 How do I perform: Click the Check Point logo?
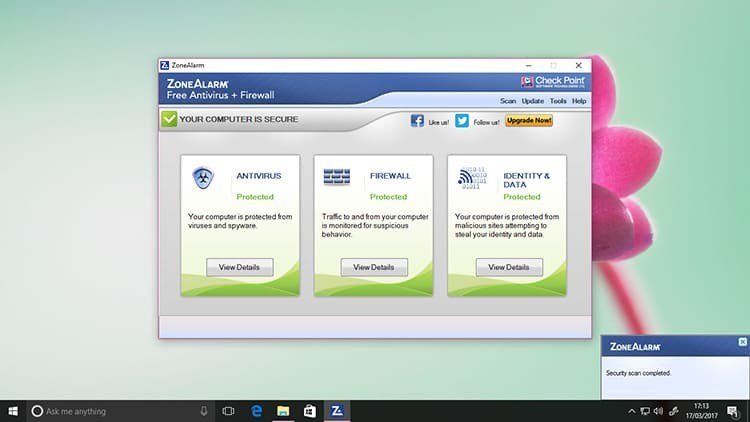[x=553, y=81]
